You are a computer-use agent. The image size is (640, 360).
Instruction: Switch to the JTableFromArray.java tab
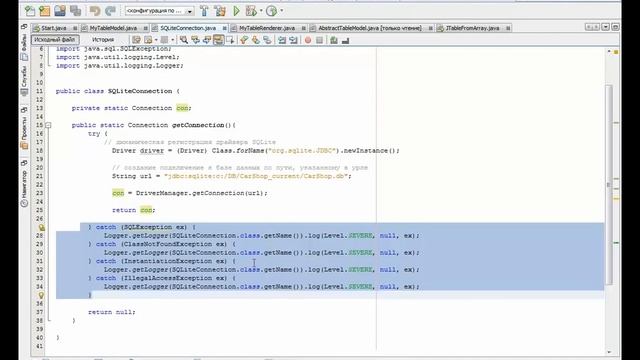pos(472,28)
